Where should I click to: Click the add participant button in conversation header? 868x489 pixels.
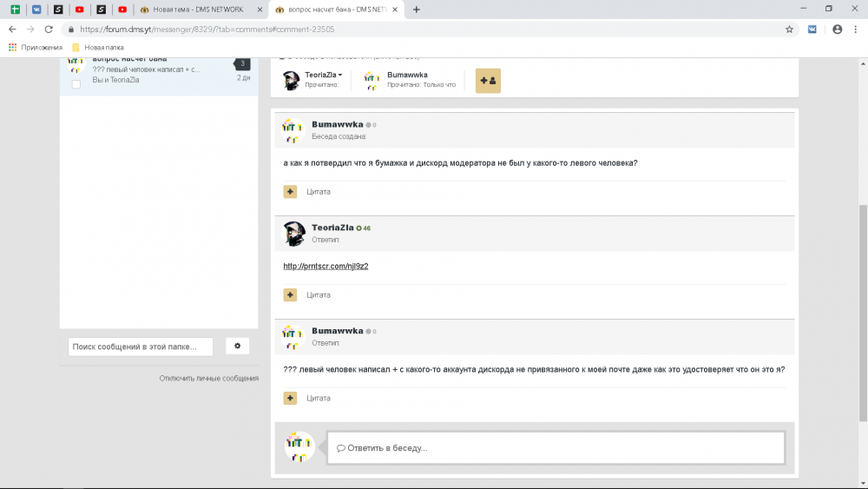(488, 81)
